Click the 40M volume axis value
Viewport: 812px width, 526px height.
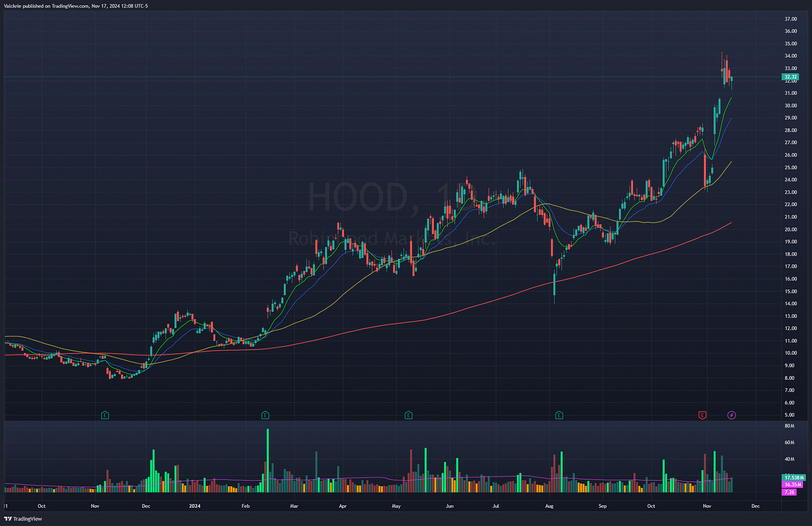[x=789, y=460]
